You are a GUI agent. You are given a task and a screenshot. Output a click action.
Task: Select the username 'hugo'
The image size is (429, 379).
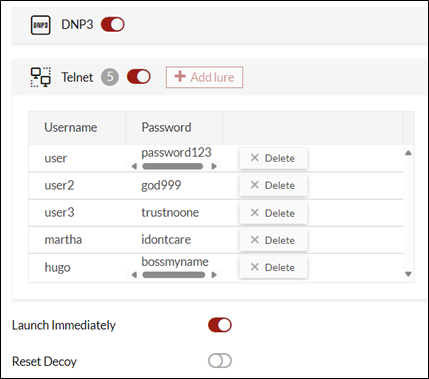pos(57,268)
